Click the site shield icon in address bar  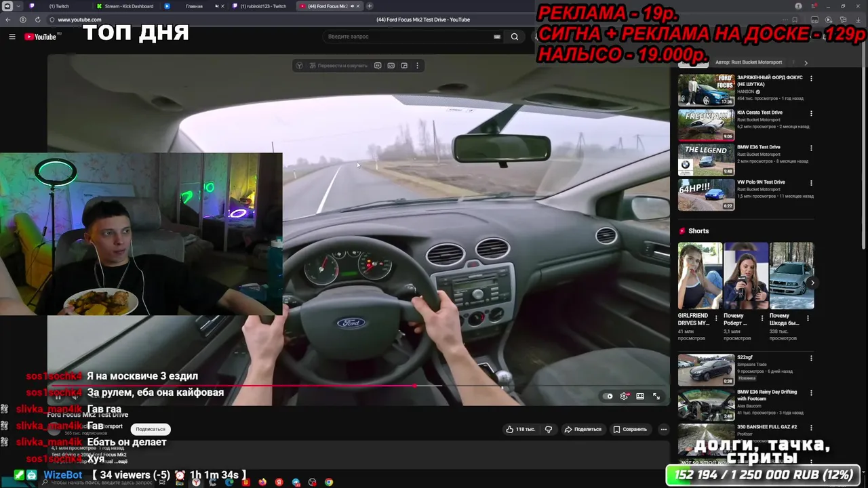coord(52,20)
